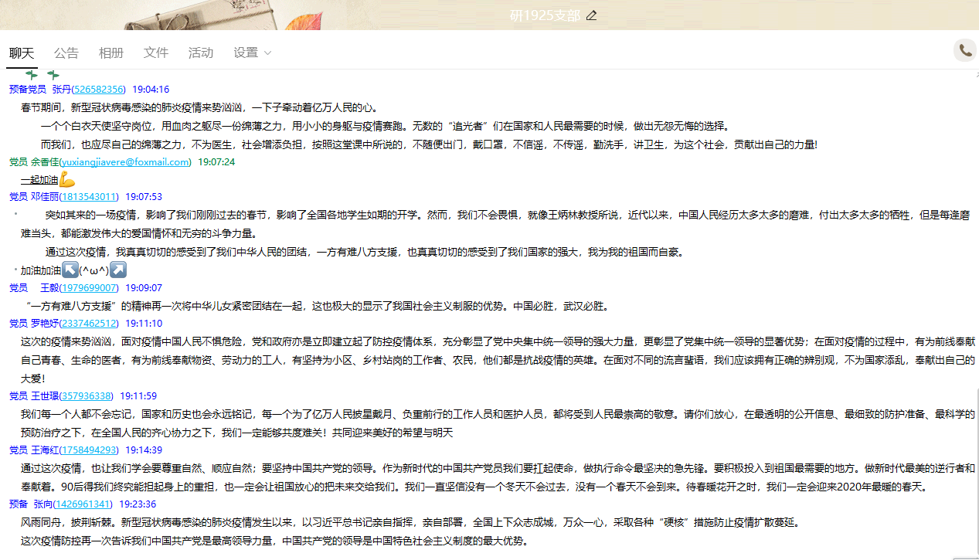Open 王海红's QQ link 1758494293
The height and width of the screenshot is (560, 979).
(90, 450)
